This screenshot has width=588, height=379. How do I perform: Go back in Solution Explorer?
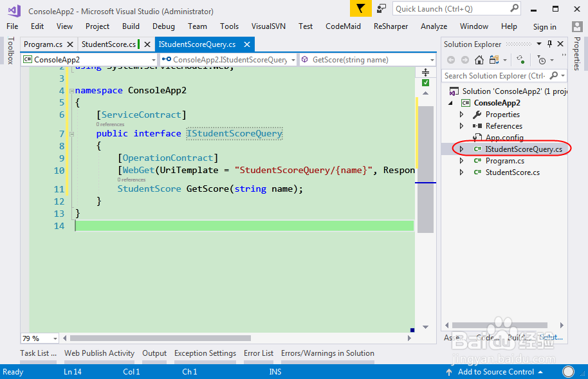click(x=451, y=60)
